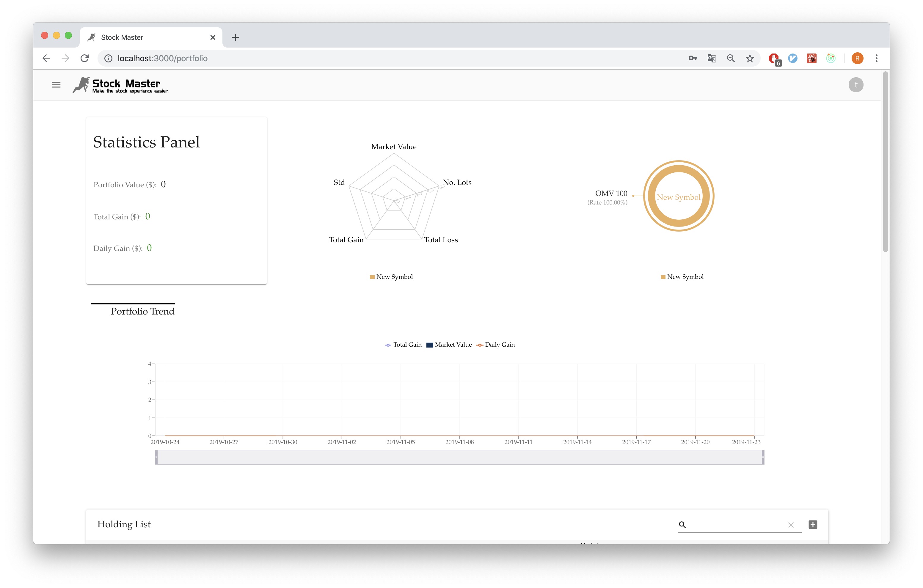Toggle New Symbol legend under radar chart
The width and height of the screenshot is (923, 588).
pos(391,277)
